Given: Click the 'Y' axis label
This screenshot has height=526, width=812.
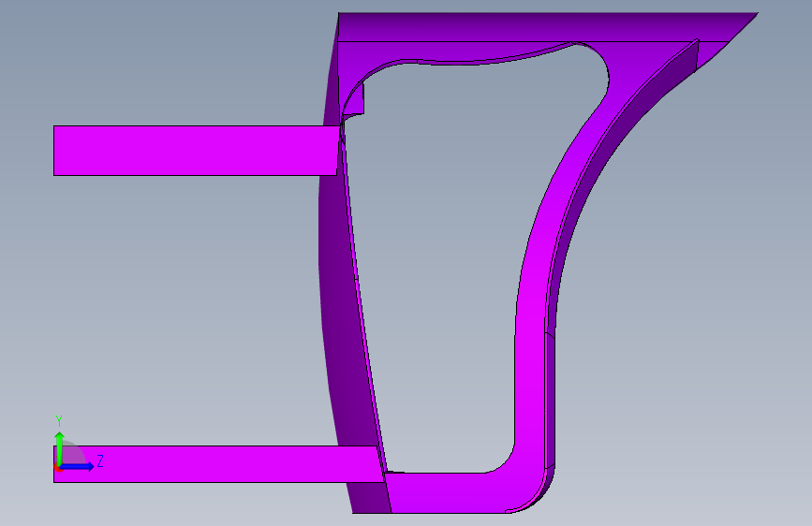Looking at the screenshot, I should tap(59, 421).
